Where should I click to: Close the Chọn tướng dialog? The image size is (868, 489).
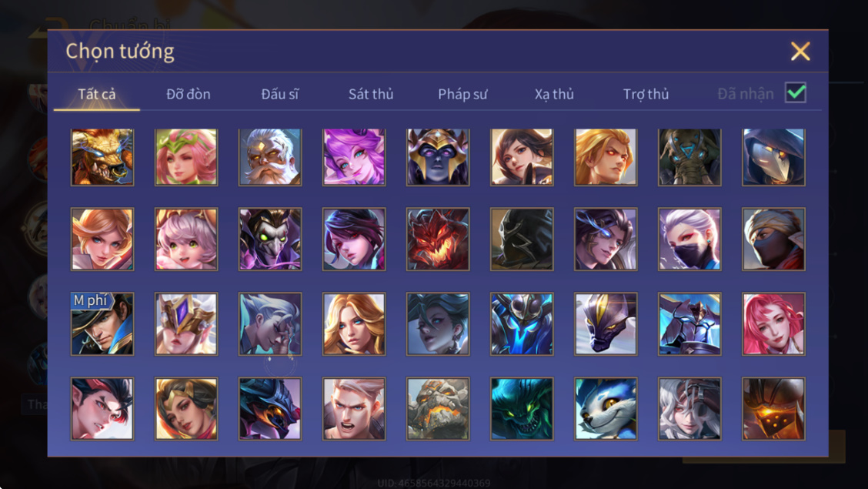[800, 52]
